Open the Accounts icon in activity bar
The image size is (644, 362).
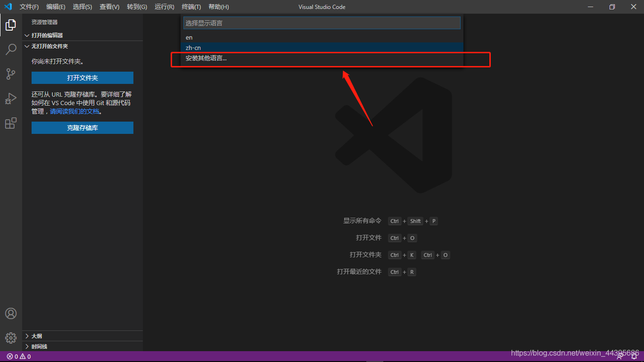[11, 313]
